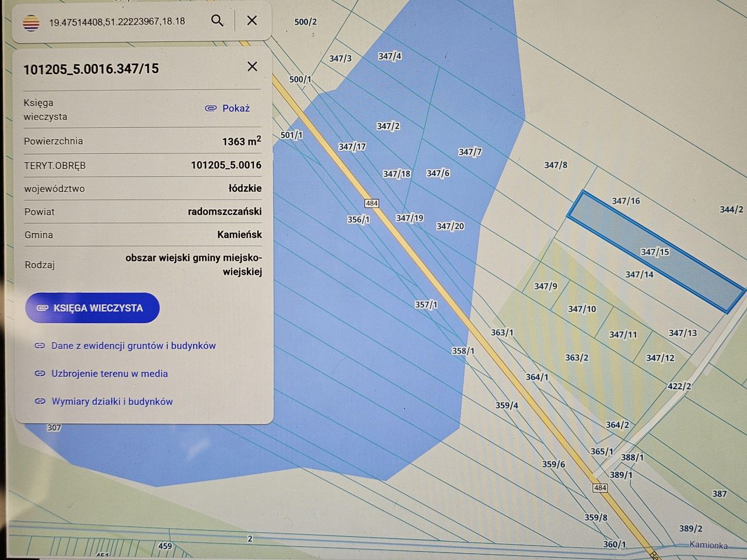Select parcel 358/1 on the map
Viewport: 747px width, 560px height.
coord(463,351)
